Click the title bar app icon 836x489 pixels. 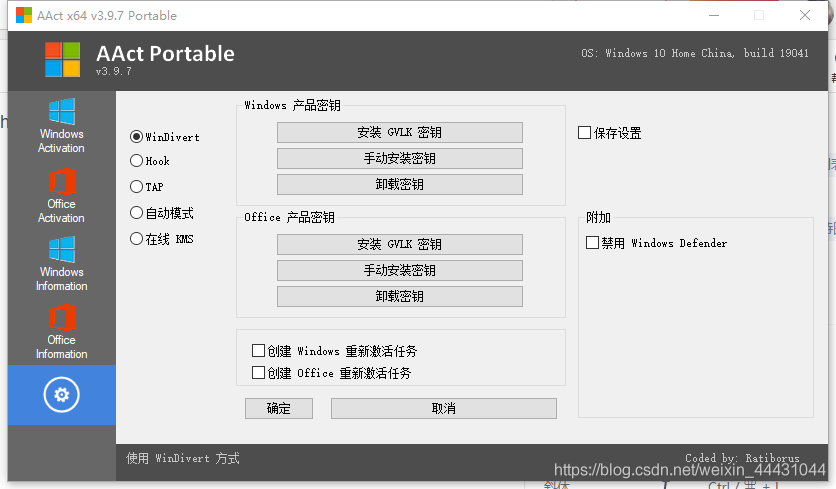(23, 15)
